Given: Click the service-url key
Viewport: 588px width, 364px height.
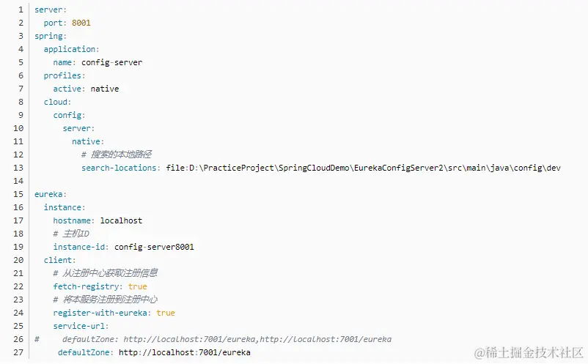Looking at the screenshot, I should (x=81, y=326).
